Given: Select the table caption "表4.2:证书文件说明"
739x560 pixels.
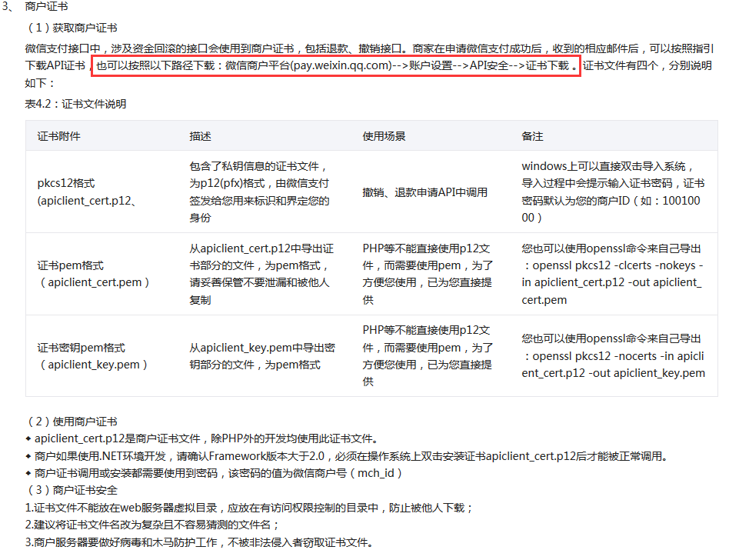Looking at the screenshot, I should pos(75,103).
